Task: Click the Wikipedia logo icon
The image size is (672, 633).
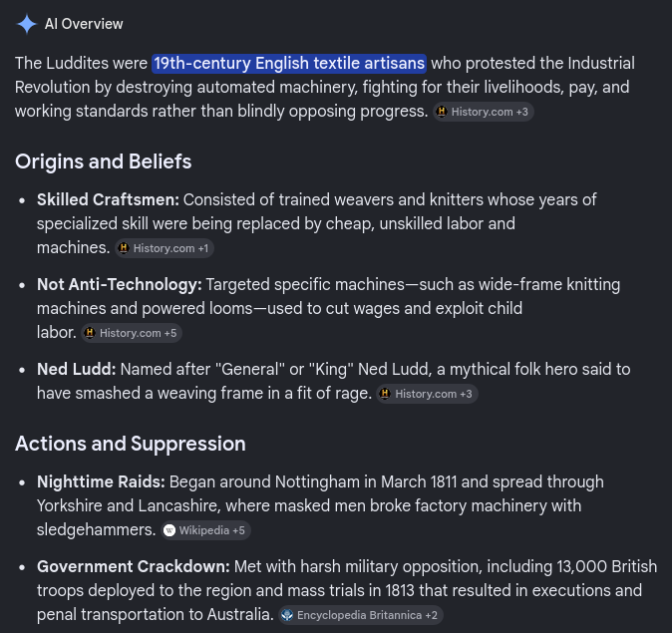Action: click(x=169, y=530)
